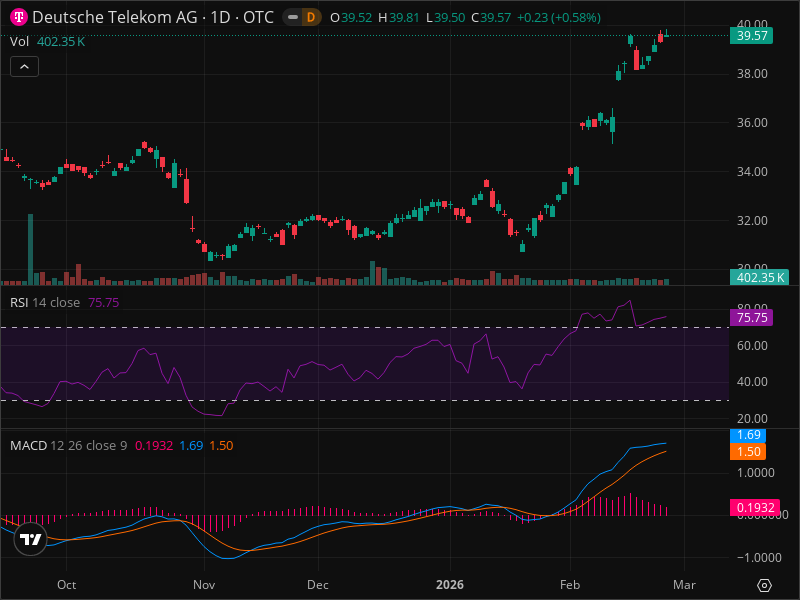Image resolution: width=800 pixels, height=600 pixels.
Task: Click the Vol 402.35 K legend
Action: coord(47,41)
